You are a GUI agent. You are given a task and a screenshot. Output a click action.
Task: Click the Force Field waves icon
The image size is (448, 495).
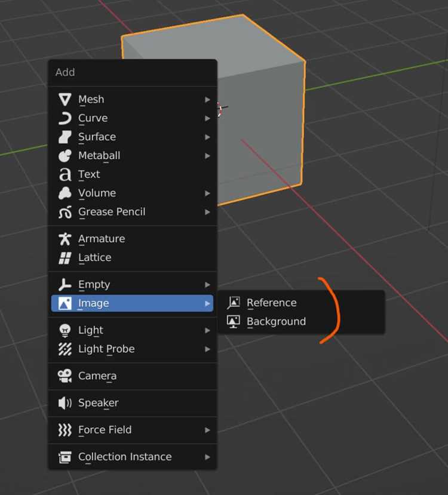coord(65,430)
